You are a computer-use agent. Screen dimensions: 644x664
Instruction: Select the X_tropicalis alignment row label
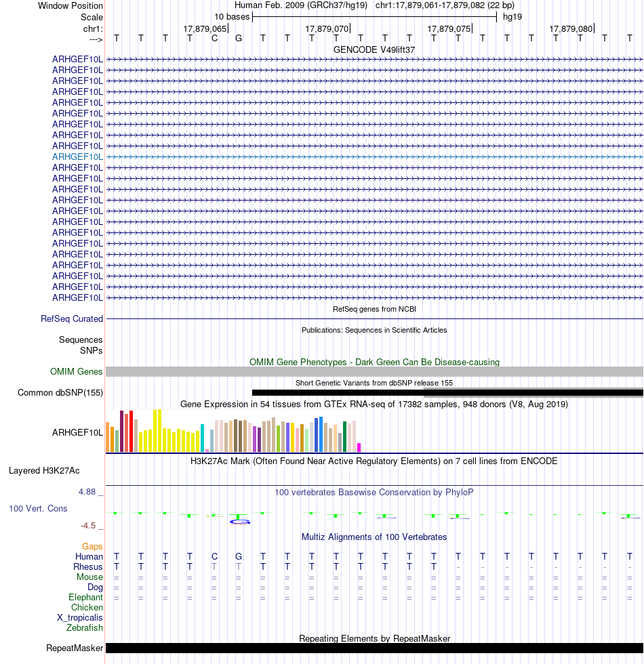click(80, 617)
